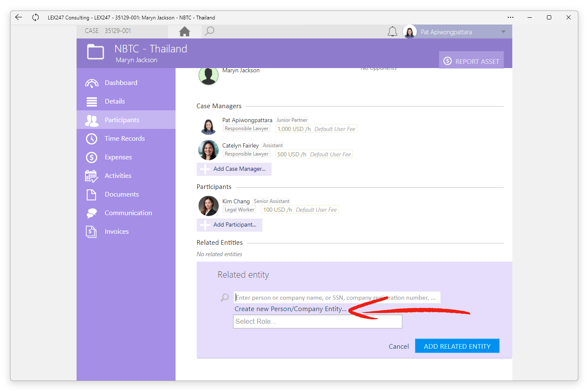Click the 1,000 USD /h fee

[316, 129]
